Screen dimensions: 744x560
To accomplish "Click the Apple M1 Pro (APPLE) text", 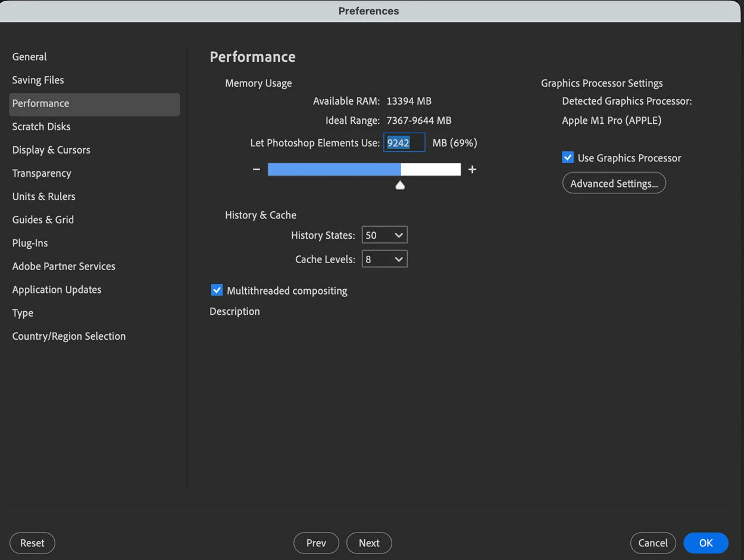I will pos(611,121).
